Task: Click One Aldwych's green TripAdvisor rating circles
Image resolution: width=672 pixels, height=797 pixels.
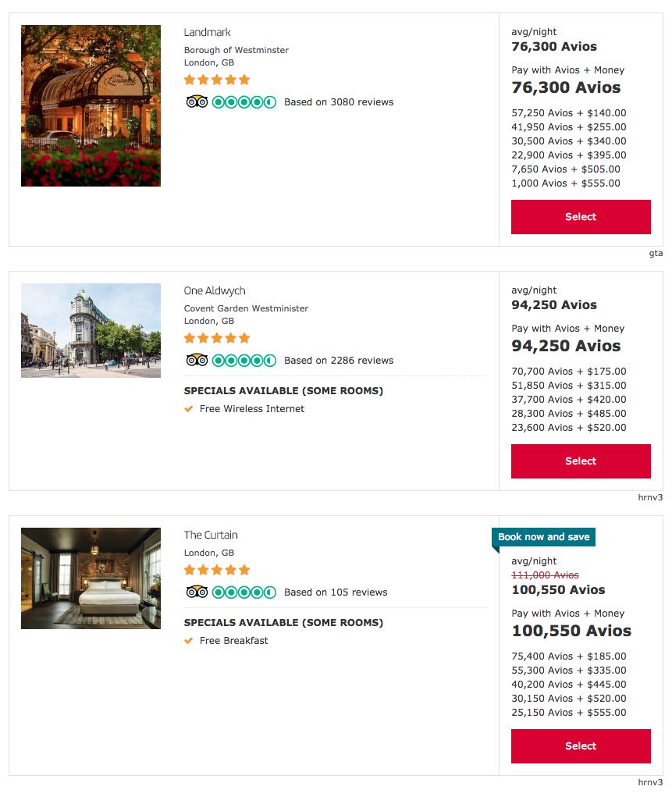Action: click(x=244, y=361)
